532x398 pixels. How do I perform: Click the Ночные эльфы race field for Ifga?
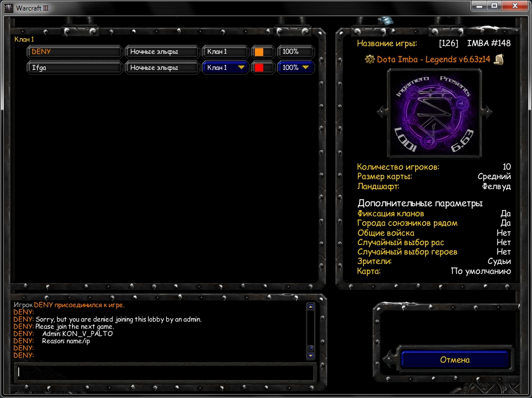pos(162,68)
